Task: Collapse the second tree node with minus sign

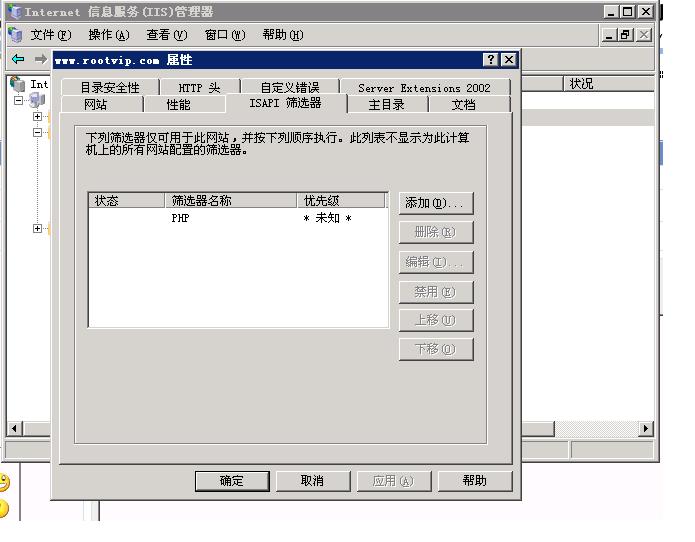Action: [x=37, y=132]
